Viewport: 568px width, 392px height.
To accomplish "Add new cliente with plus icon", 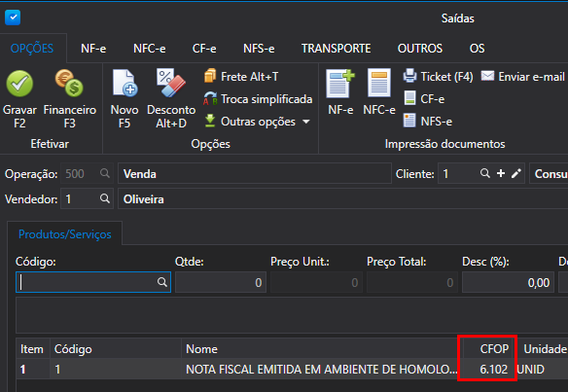I will point(501,173).
